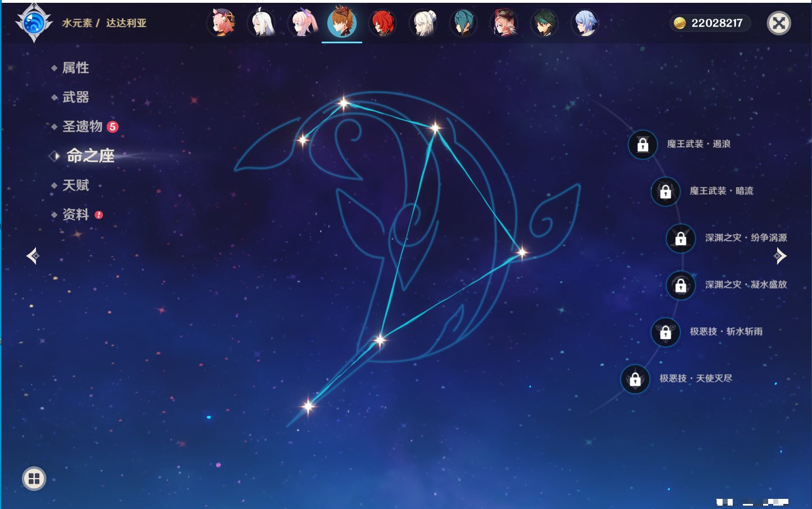Select the highlighted orange-haired Tartaglia avatar
Image resolution: width=812 pixels, height=509 pixels.
(x=342, y=22)
